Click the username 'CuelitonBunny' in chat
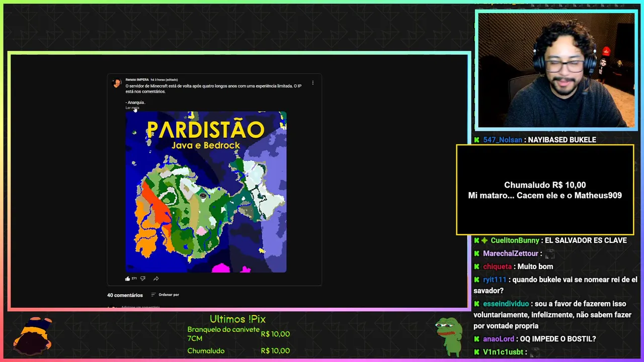The width and height of the screenshot is (644, 362). click(515, 240)
